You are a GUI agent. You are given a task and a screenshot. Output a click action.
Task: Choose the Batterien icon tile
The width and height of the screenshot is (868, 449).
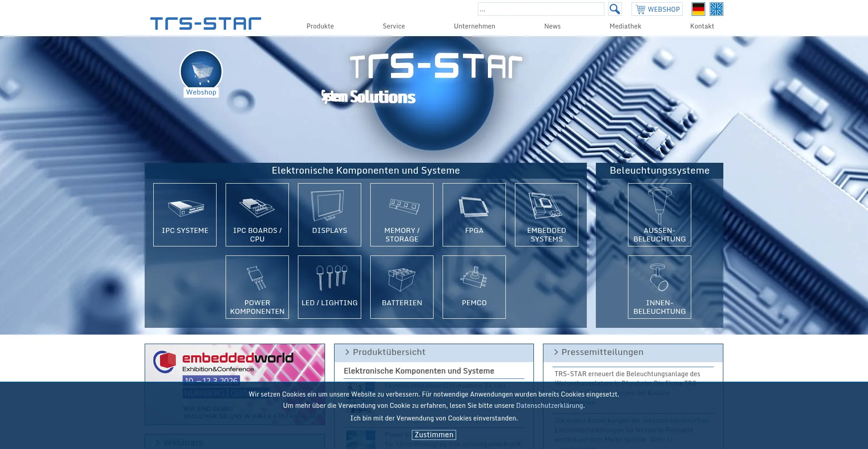[x=402, y=287]
